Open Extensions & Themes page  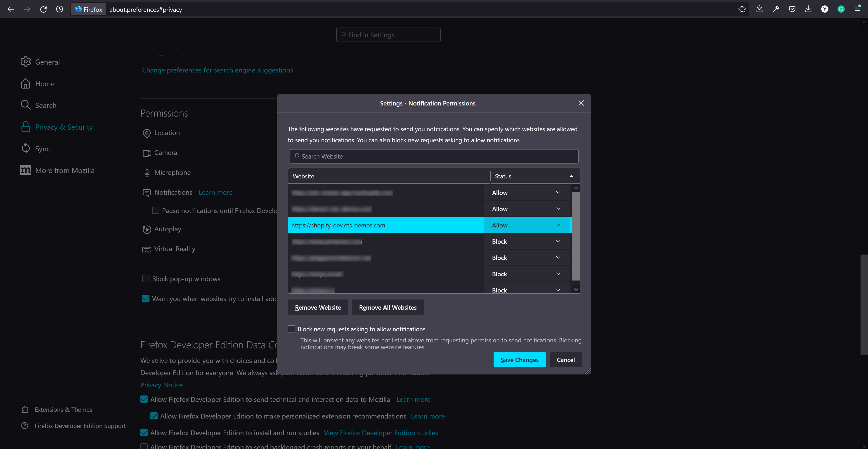pos(57,409)
